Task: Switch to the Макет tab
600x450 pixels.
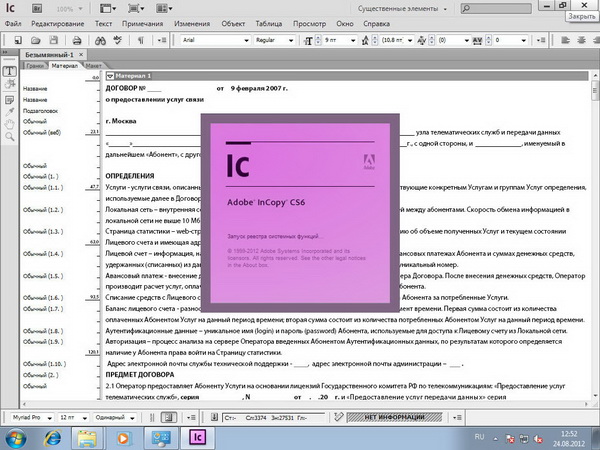Action: tap(94, 64)
